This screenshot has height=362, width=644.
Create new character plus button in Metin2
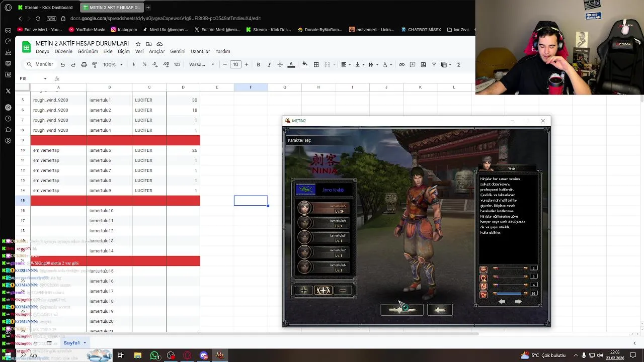point(303,290)
